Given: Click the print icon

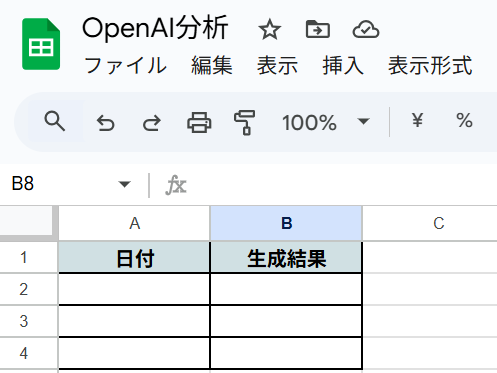Looking at the screenshot, I should coord(199,123).
